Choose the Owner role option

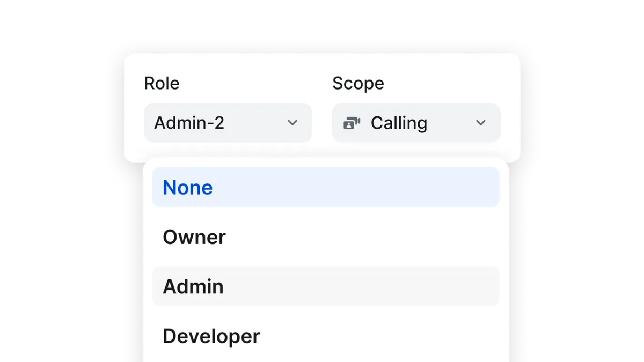click(x=326, y=237)
